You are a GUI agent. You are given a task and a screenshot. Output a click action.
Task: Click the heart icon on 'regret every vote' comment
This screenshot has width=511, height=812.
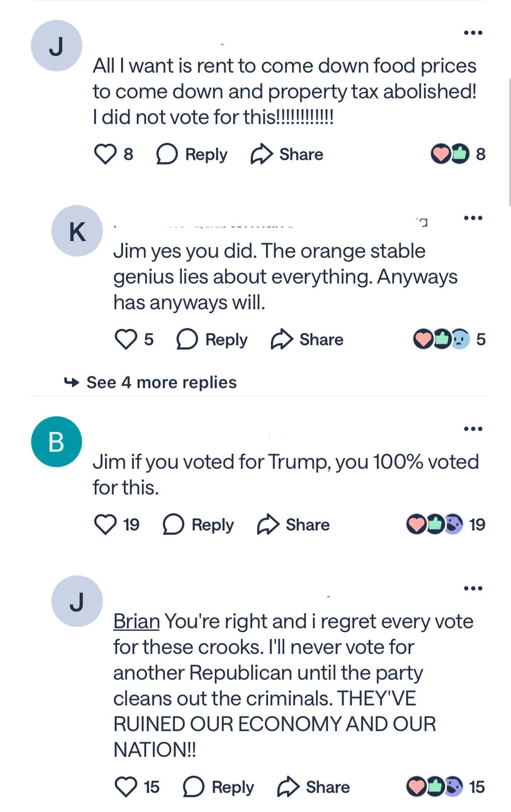[x=125, y=787]
